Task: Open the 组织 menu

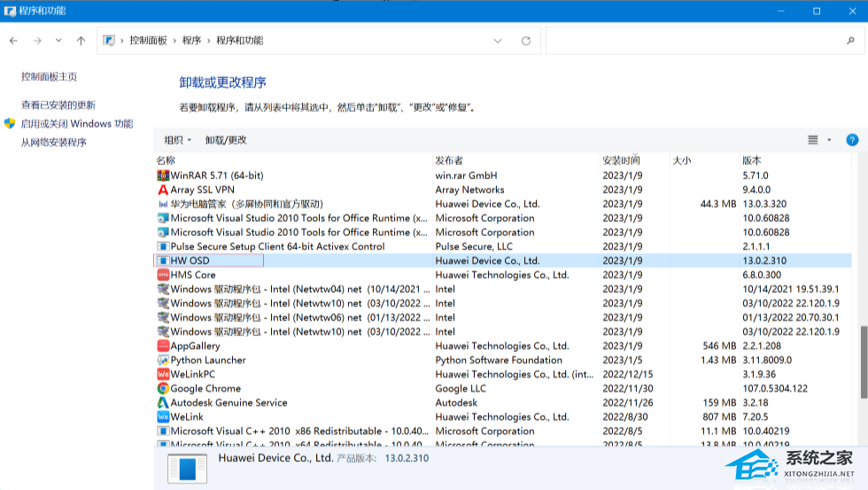Action: point(178,140)
